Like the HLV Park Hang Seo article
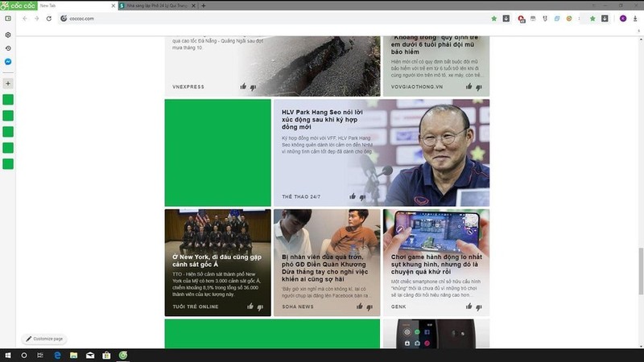 (x=352, y=196)
